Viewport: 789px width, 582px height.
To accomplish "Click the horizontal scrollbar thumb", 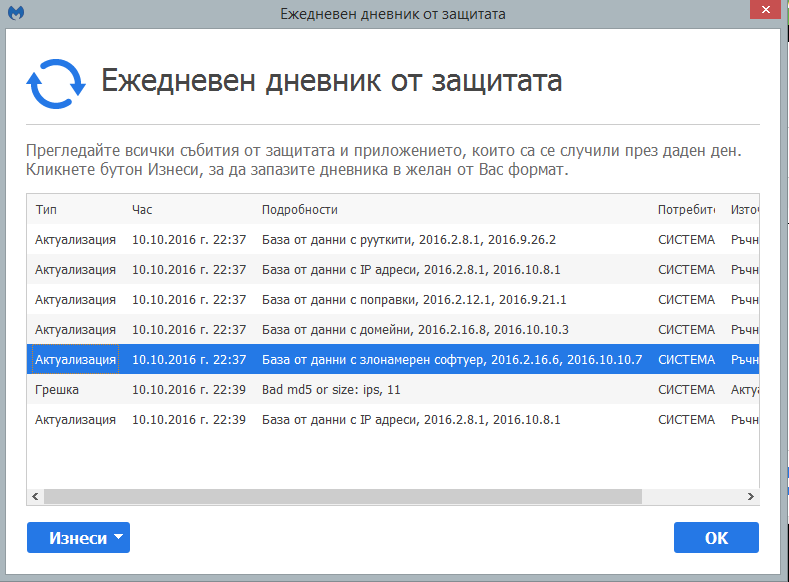I will pyautogui.click(x=343, y=496).
